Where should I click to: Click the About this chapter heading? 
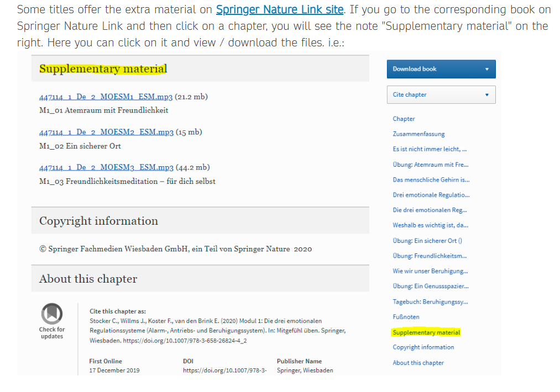point(88,279)
